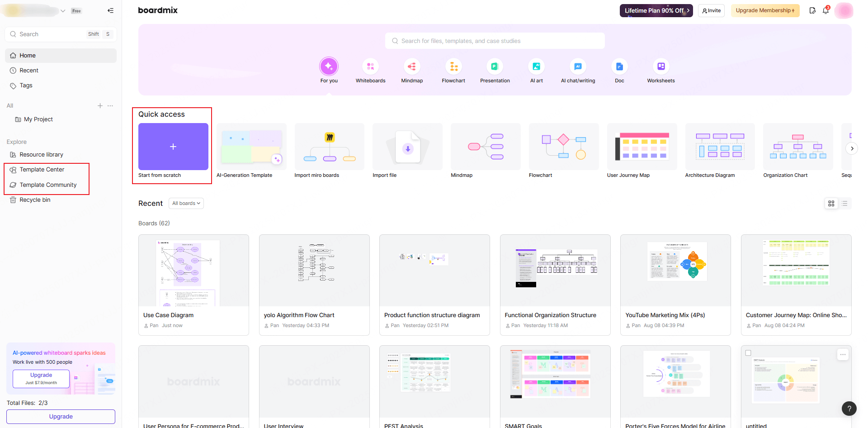Image resolution: width=868 pixels, height=428 pixels.
Task: Select the Flowchart category icon in banner
Action: (453, 67)
